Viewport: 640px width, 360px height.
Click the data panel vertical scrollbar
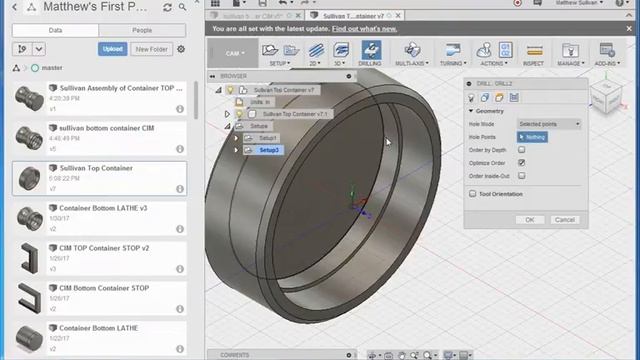[x=196, y=100]
